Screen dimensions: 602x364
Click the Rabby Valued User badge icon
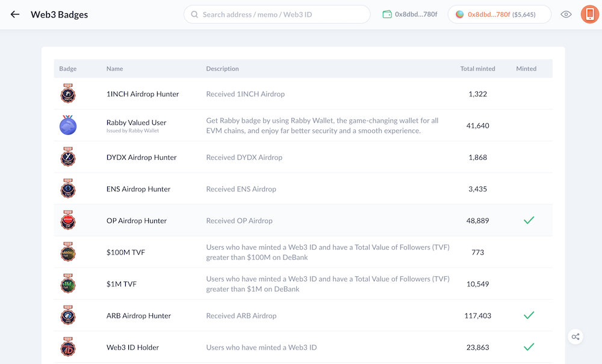[x=68, y=125]
